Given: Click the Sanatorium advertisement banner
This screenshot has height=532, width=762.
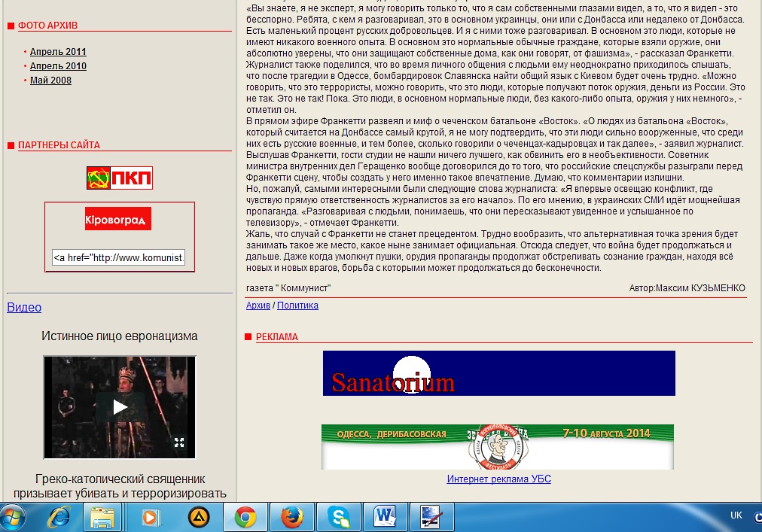Looking at the screenshot, I should click(498, 373).
